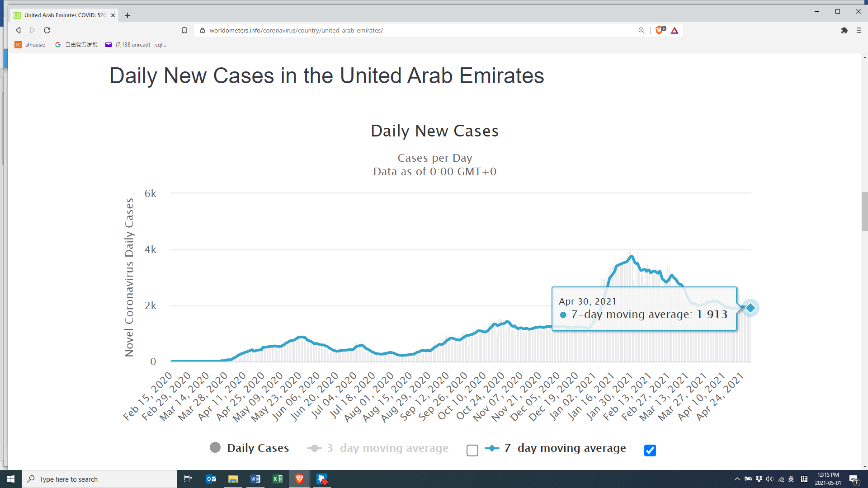Viewport: 868px width, 488px height.
Task: Open the unread mail bookmark
Action: click(x=136, y=45)
